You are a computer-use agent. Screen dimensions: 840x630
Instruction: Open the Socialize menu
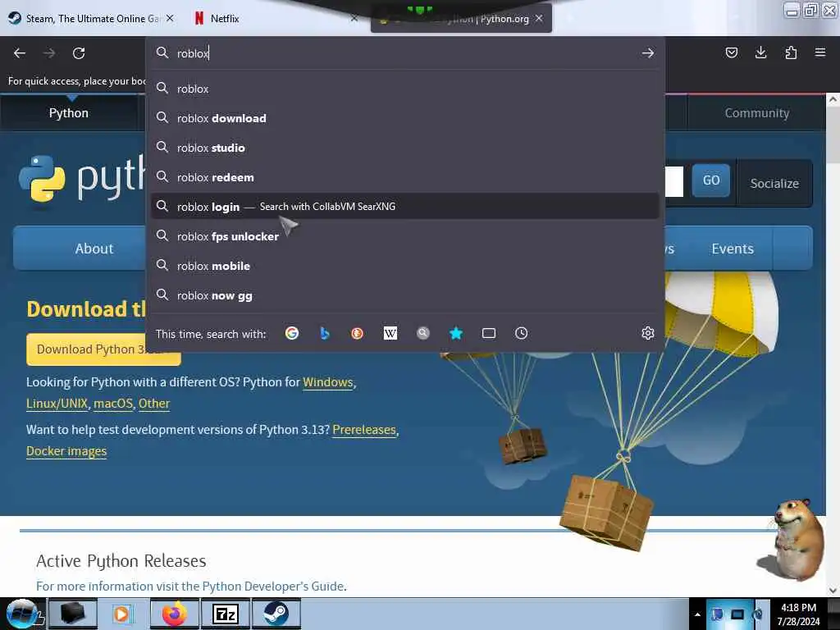pos(774,183)
